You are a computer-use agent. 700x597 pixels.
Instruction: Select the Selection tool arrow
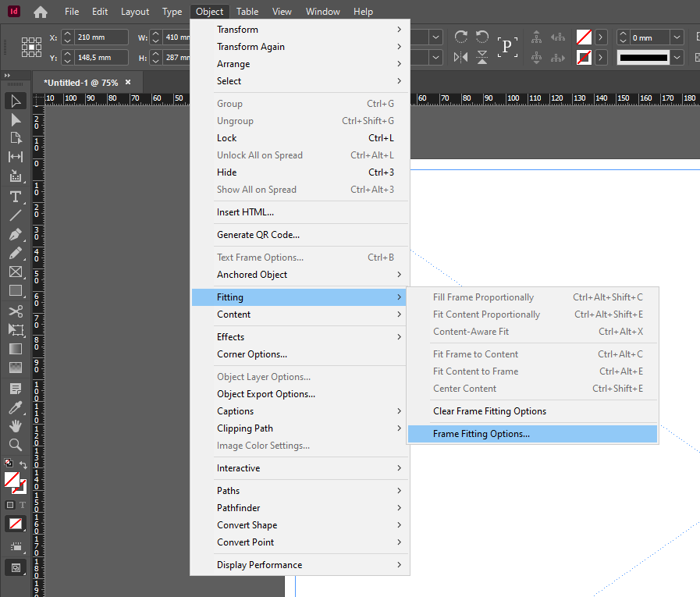coord(16,101)
